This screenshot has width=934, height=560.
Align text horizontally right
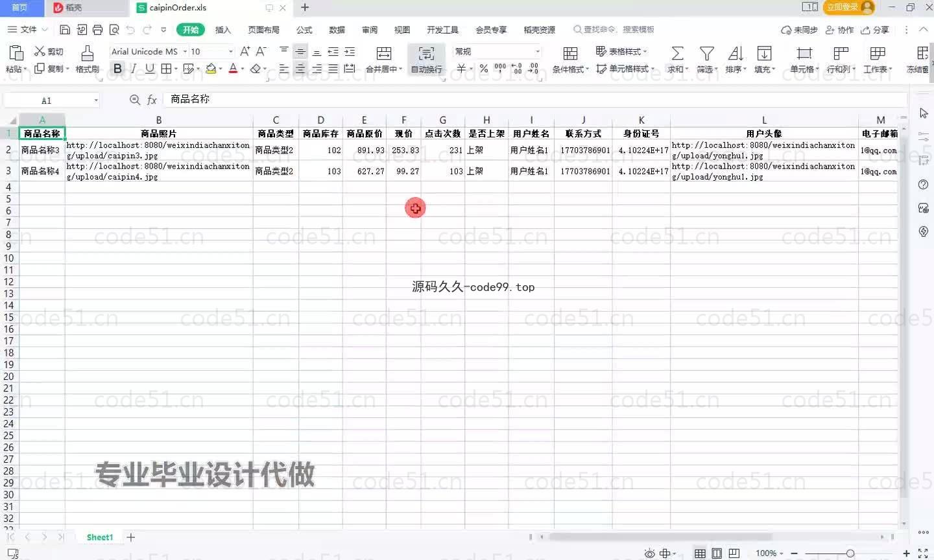(x=317, y=69)
